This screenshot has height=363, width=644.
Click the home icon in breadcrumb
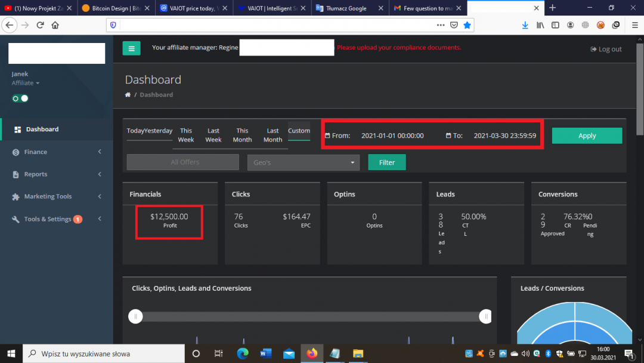coord(128,95)
